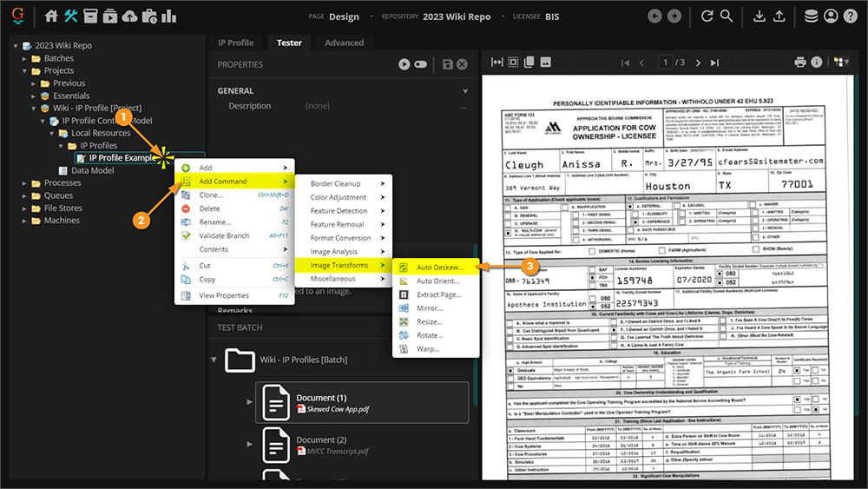Open the Stats bar chart icon
The width and height of the screenshot is (868, 489).
click(x=168, y=16)
